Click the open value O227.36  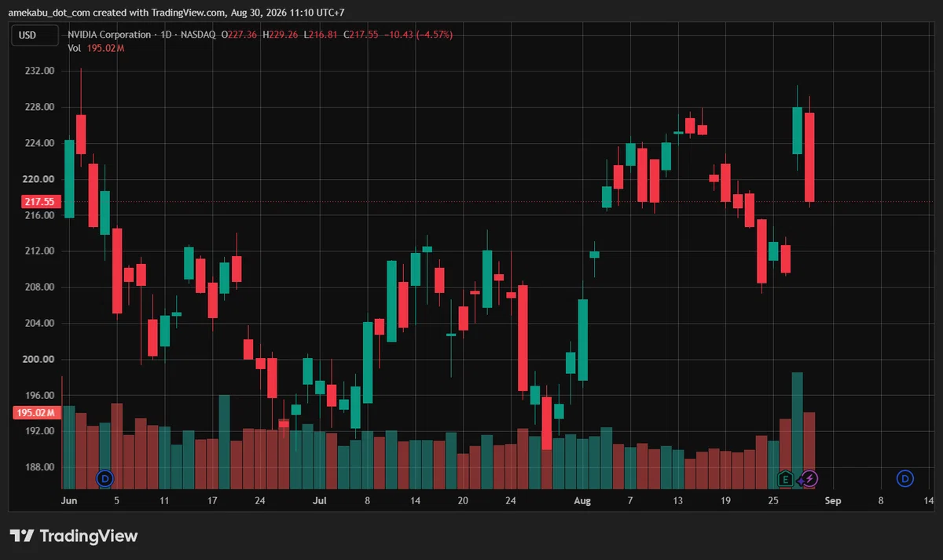(x=240, y=35)
